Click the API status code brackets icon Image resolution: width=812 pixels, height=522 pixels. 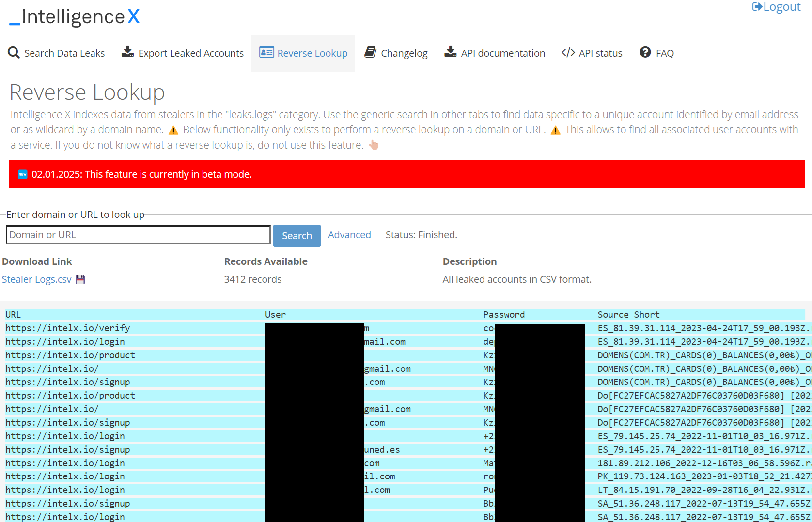point(568,53)
